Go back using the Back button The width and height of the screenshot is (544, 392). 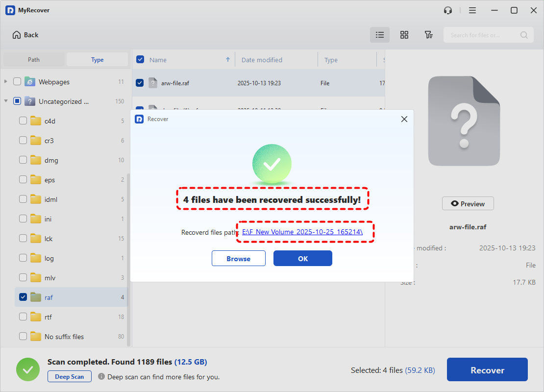pyautogui.click(x=25, y=35)
